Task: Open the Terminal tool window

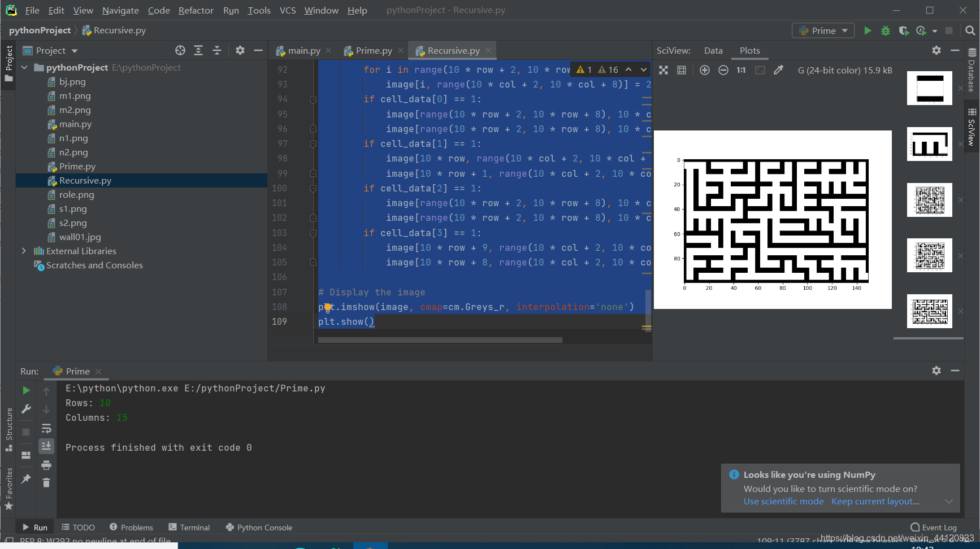Action: point(189,528)
